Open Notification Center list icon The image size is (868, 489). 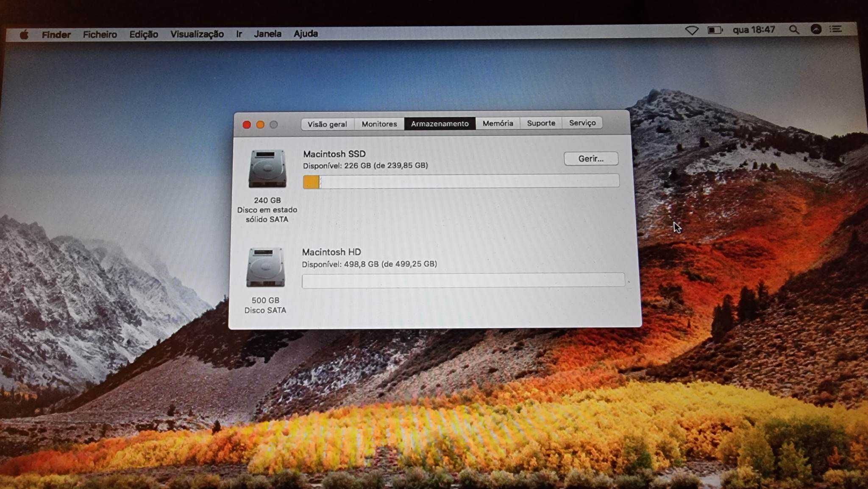836,29
